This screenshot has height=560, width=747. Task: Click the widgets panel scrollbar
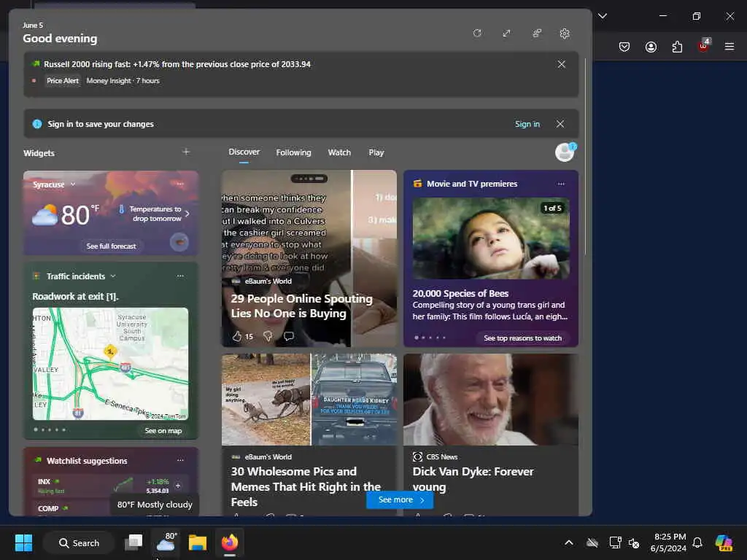tap(586, 157)
